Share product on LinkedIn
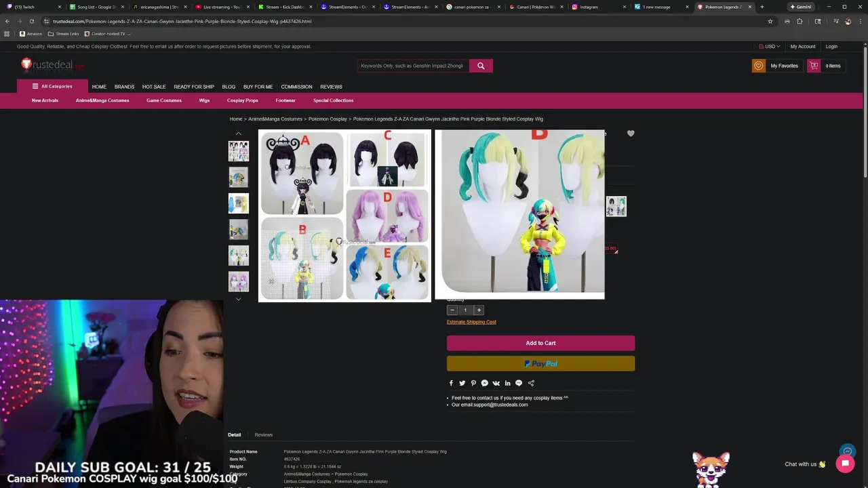The image size is (868, 488). [507, 383]
